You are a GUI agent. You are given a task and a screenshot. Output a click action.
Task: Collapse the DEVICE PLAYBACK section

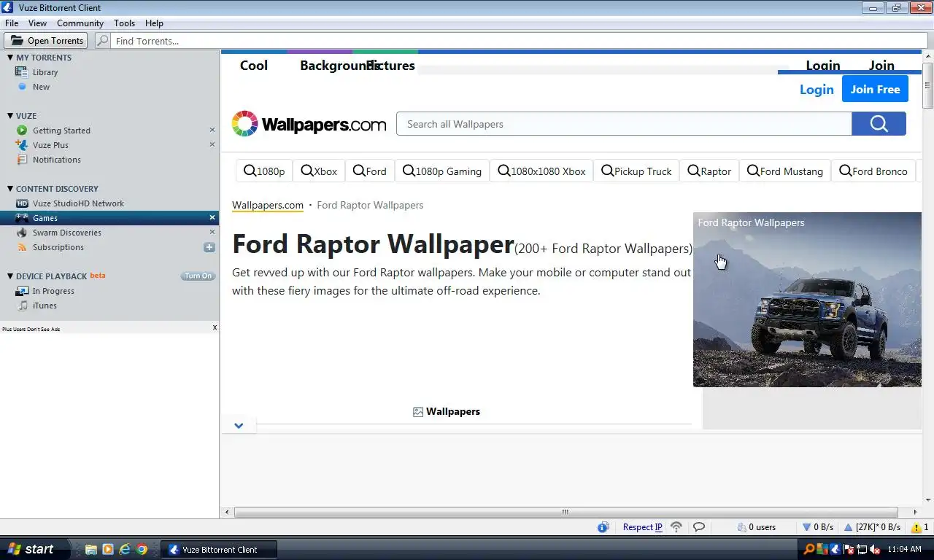pyautogui.click(x=10, y=276)
